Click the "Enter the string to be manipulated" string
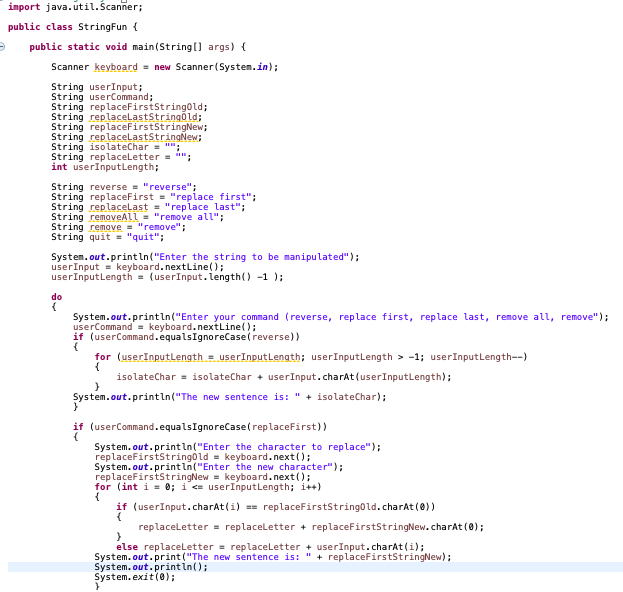 point(251,257)
